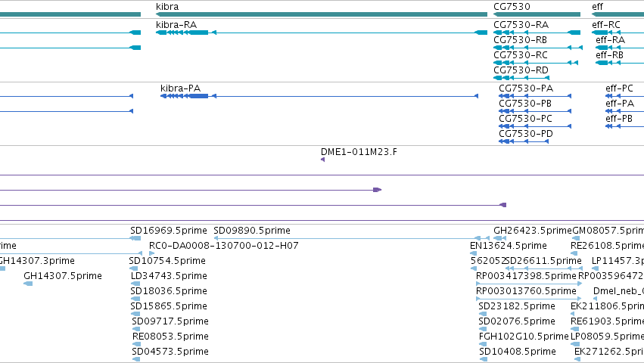Click the eff-PA protein label
The height and width of the screenshot is (363, 644).
[620, 104]
